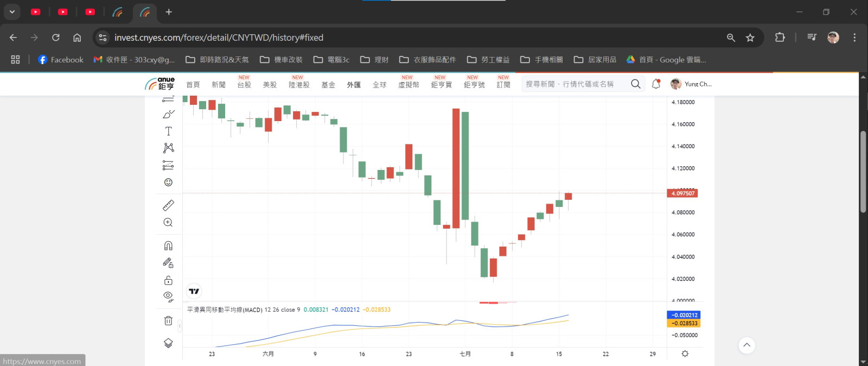
Task: Select the ruler measure tool
Action: pos(168,205)
